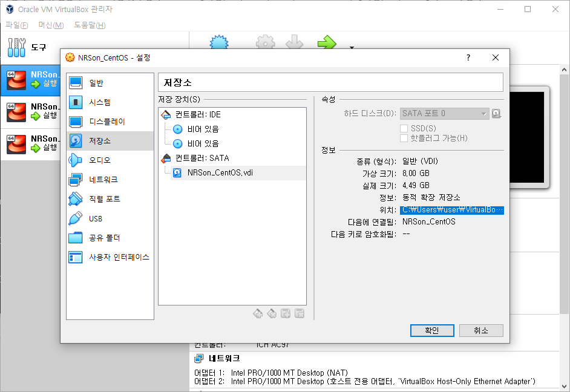Open the 직렬 포트 settings category
Screen dimensions: 570x392
110,199
